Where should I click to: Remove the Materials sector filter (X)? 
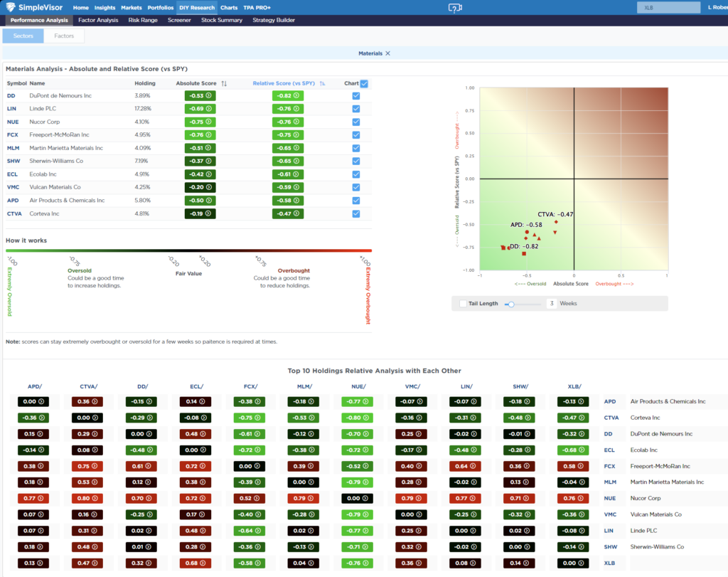pos(387,53)
